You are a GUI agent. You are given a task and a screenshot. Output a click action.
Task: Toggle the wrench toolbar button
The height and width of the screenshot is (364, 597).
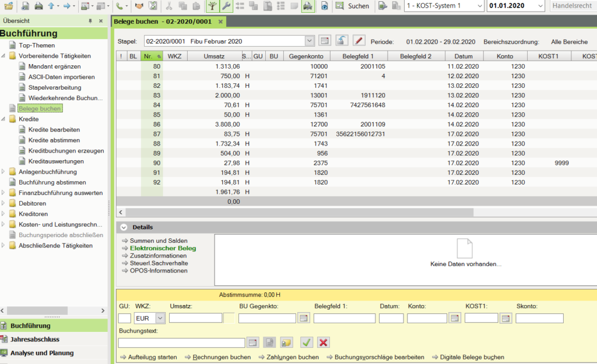point(226,6)
